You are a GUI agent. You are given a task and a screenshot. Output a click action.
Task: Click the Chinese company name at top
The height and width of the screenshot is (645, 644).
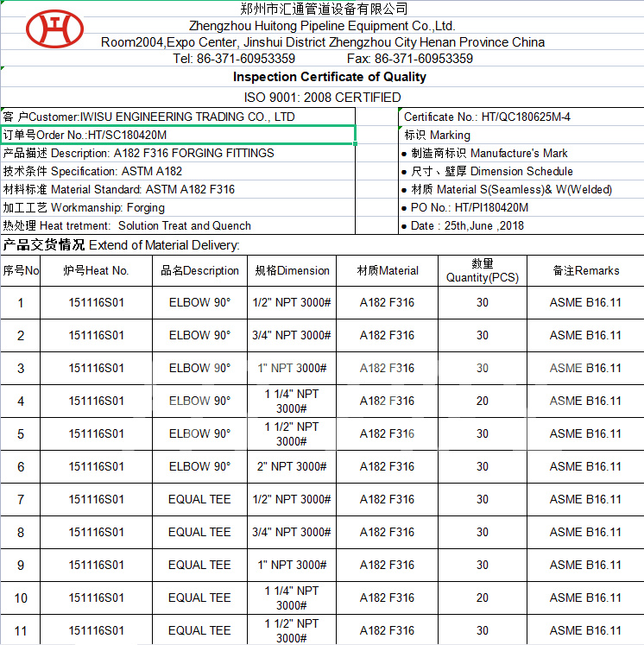[324, 9]
